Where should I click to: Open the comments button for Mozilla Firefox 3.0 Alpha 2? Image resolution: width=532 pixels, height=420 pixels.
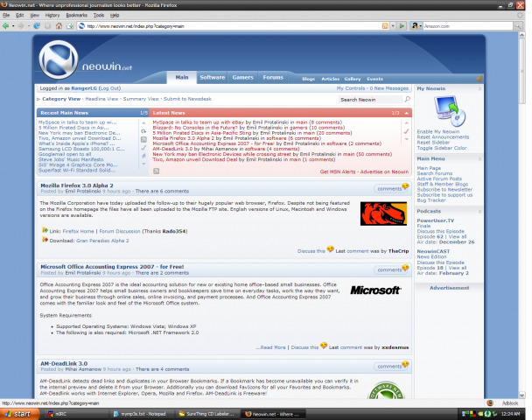coord(389,189)
